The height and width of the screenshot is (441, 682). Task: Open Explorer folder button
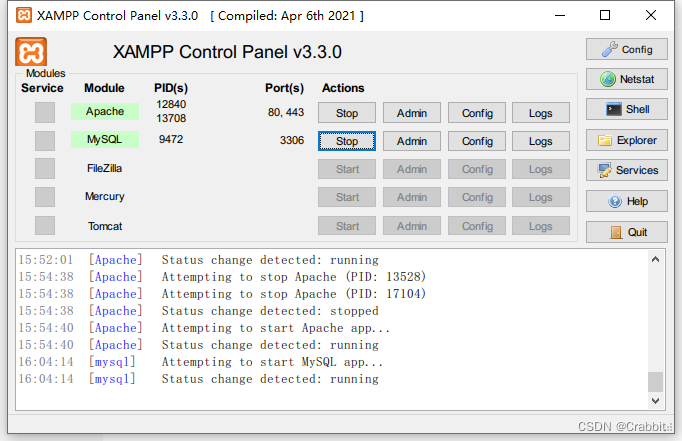(x=626, y=140)
